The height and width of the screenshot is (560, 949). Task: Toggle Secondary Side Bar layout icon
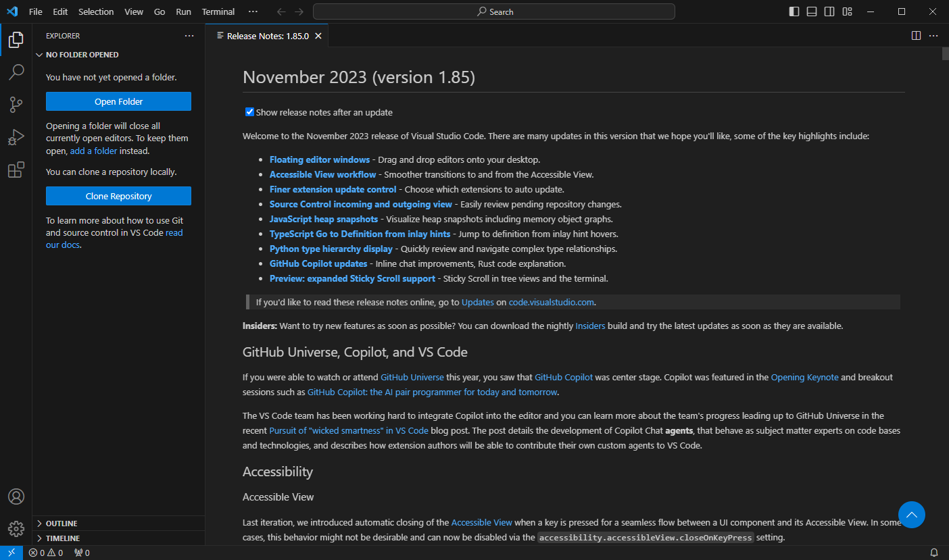829,11
